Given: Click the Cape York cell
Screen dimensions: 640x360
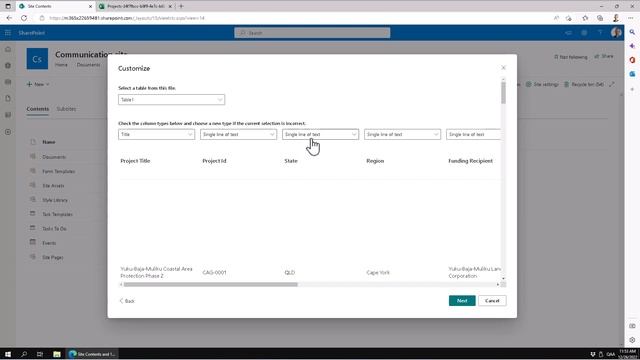Looking at the screenshot, I should pos(378,272).
